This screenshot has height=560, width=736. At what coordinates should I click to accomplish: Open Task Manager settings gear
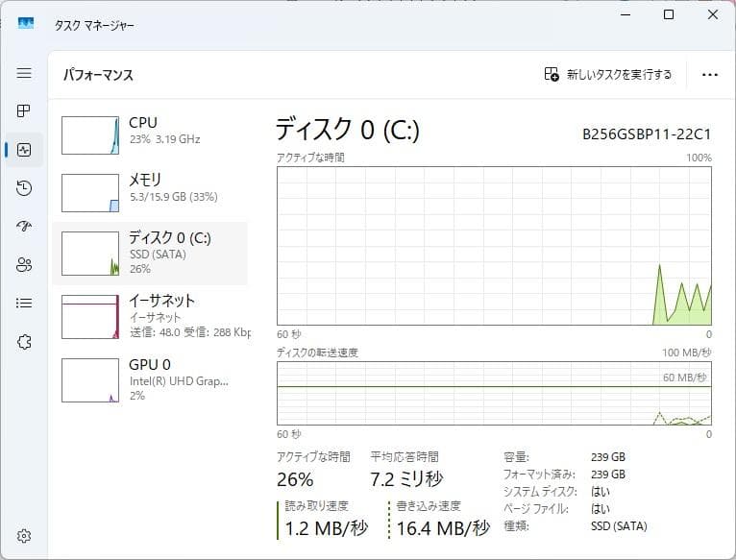click(24, 536)
